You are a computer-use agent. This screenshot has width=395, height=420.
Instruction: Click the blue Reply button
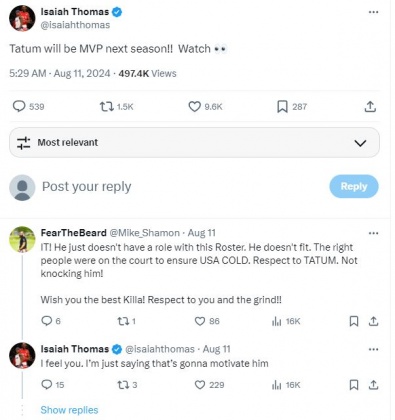pos(354,186)
